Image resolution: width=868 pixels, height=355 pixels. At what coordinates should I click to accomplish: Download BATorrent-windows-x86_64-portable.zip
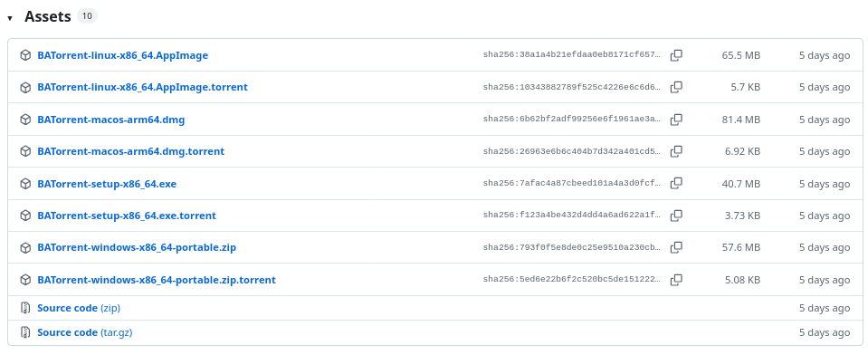(x=137, y=247)
